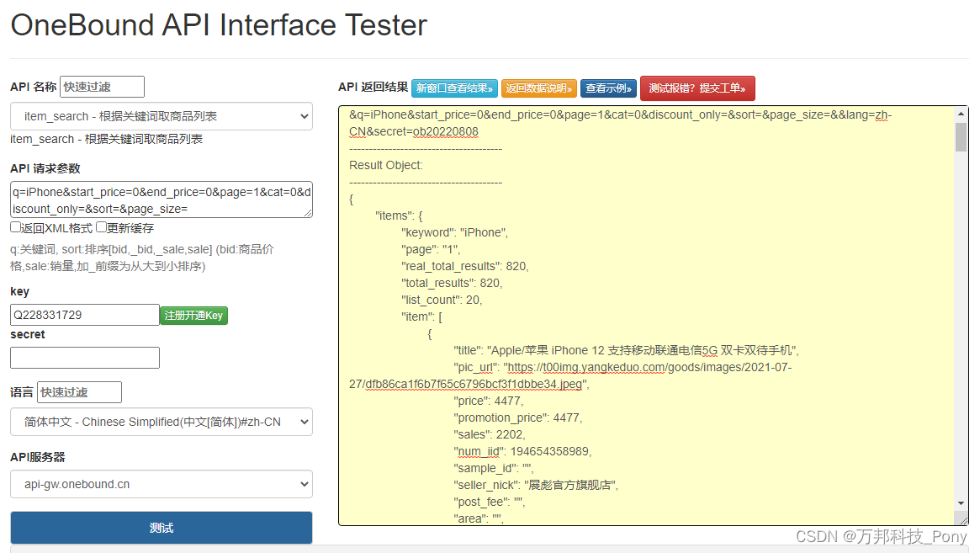Click the "page": "1" line

click(431, 250)
